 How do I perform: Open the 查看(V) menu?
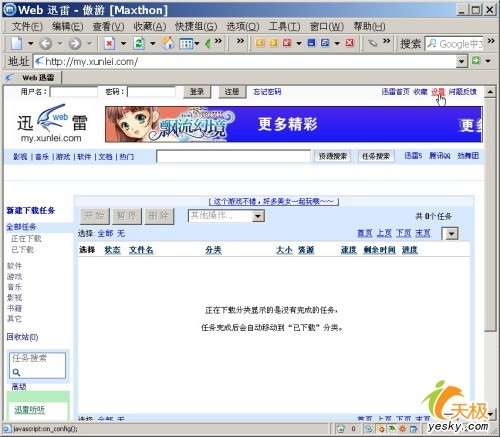tap(109, 26)
